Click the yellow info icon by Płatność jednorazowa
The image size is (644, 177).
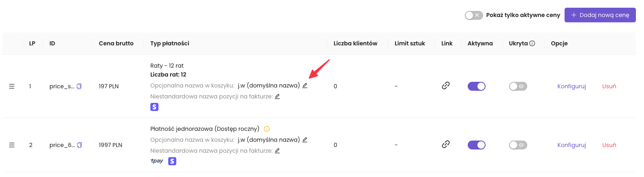click(x=267, y=129)
